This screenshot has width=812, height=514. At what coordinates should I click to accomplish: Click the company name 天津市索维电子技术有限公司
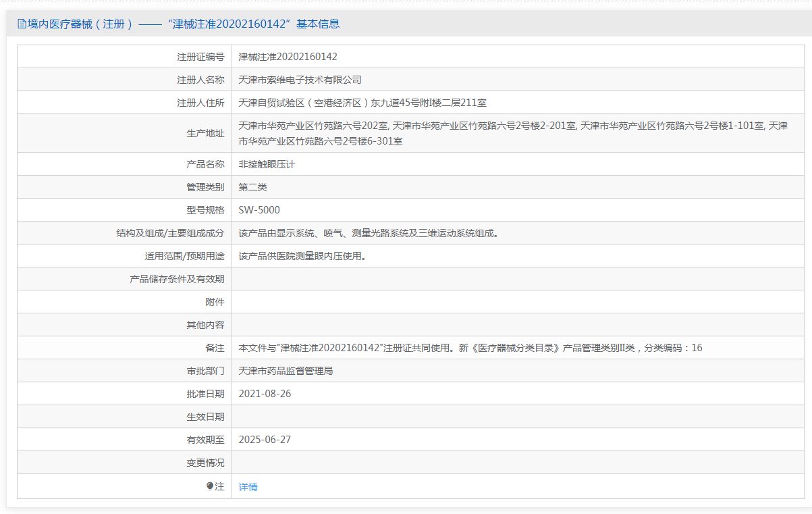point(300,80)
